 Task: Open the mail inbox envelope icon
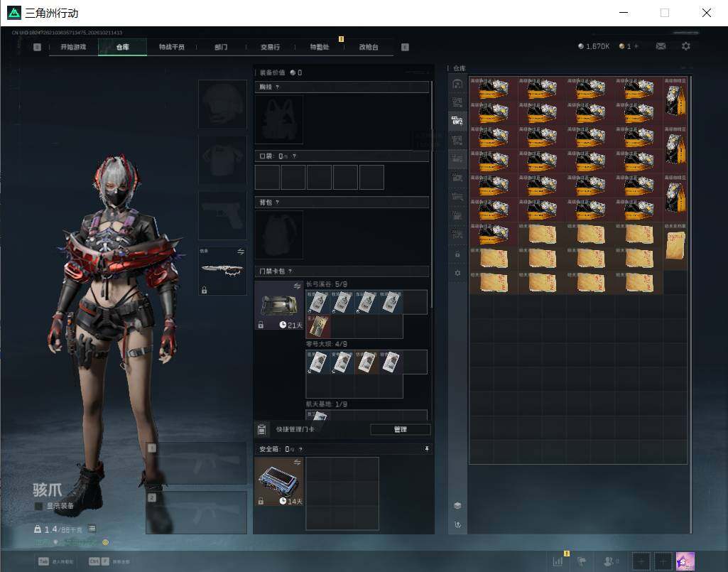click(x=661, y=46)
